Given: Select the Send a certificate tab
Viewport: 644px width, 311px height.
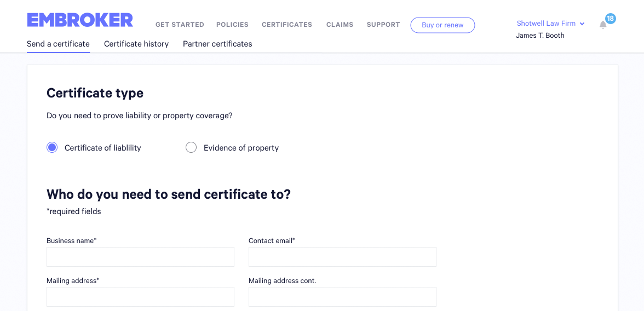Looking at the screenshot, I should 58,44.
